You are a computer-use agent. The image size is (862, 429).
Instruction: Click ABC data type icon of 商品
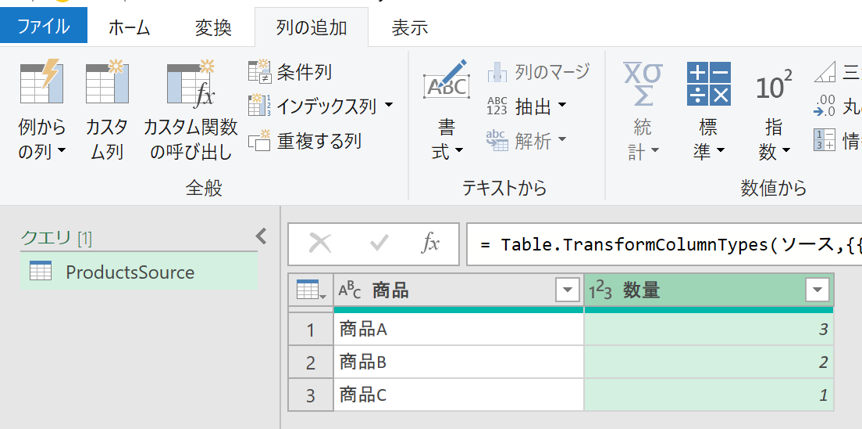350,290
